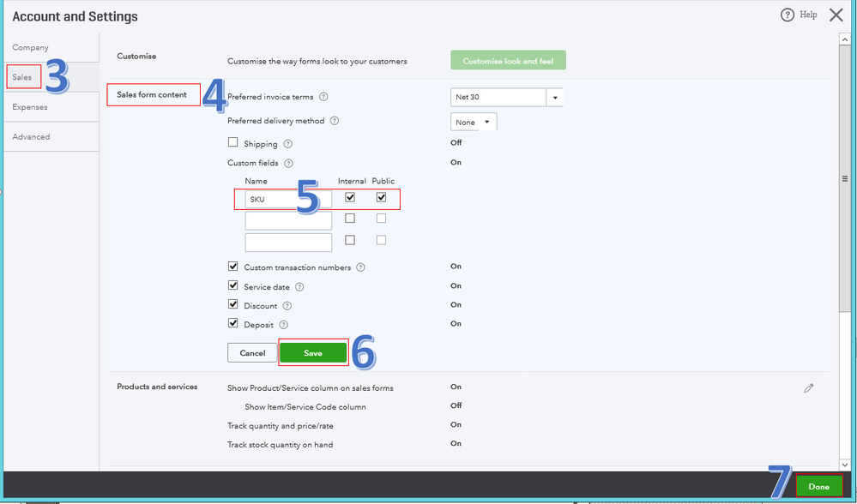Screen dimensions: 857x504
Task: Click the Done button
Action: [x=818, y=486]
